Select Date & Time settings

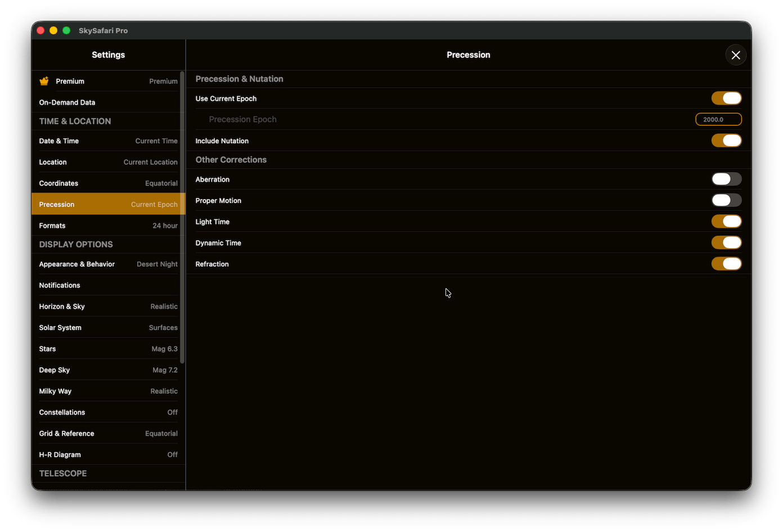pos(108,141)
